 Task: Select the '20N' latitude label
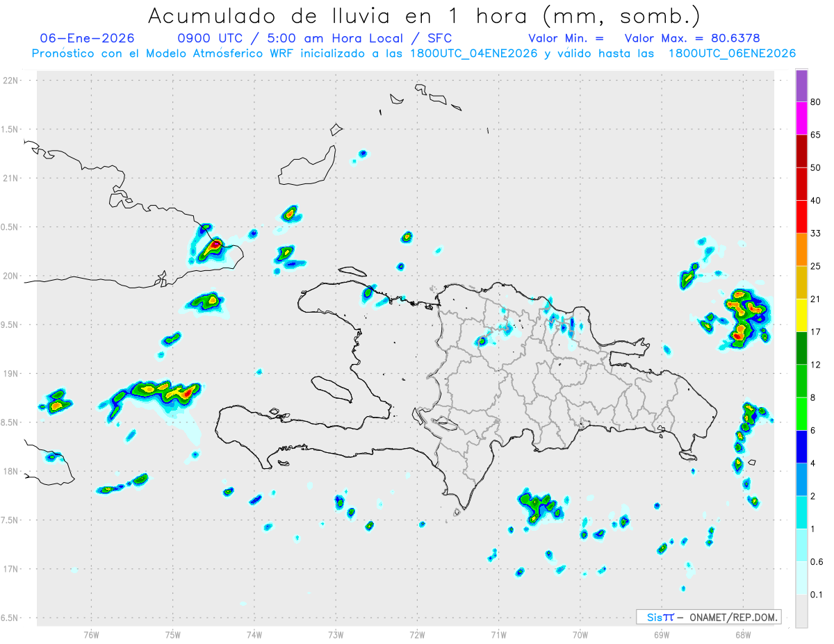[10, 276]
